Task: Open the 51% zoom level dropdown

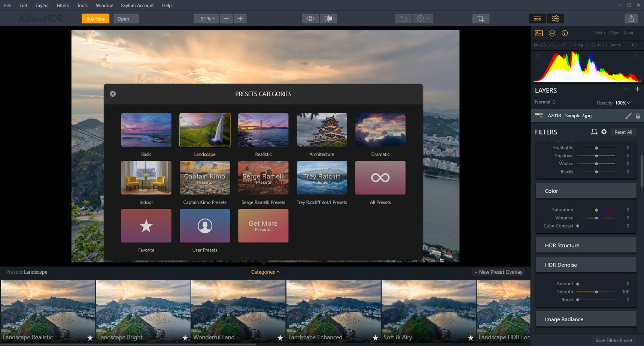Action: [206, 18]
